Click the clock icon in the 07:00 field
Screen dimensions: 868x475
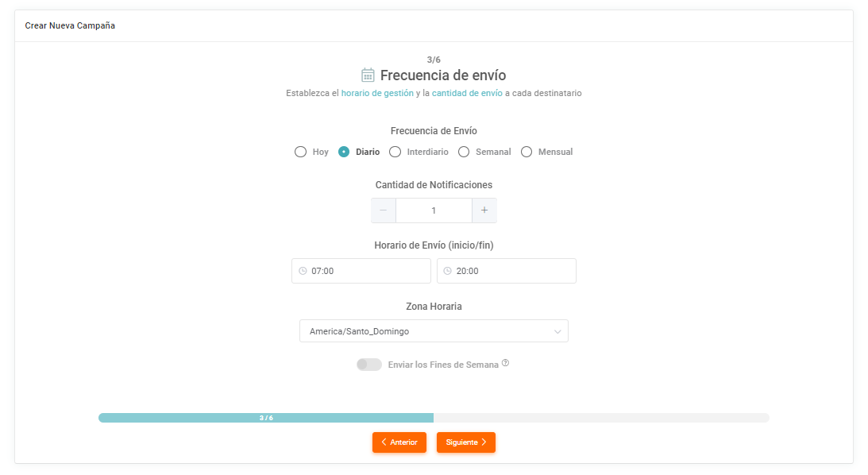[303, 271]
